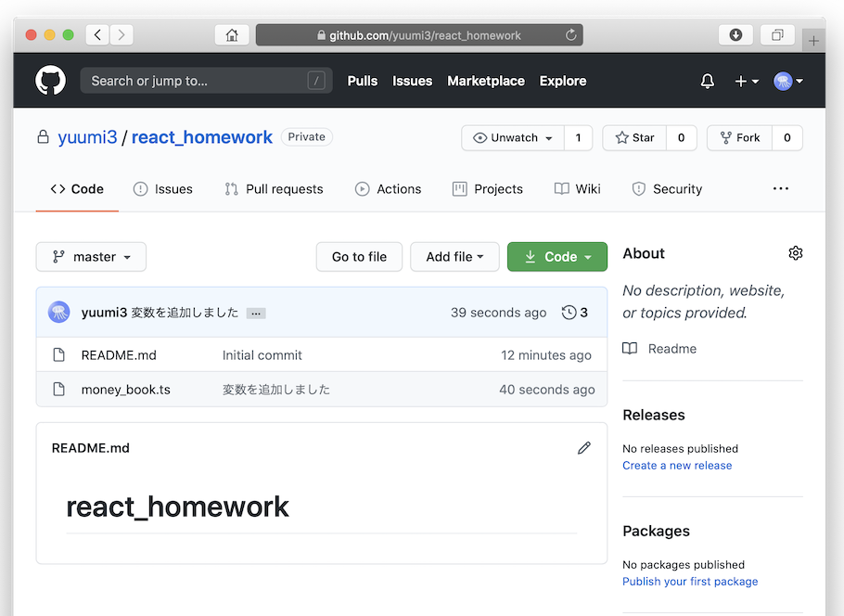The image size is (844, 616).
Task: Expand the commit message ellipsis
Action: click(256, 313)
